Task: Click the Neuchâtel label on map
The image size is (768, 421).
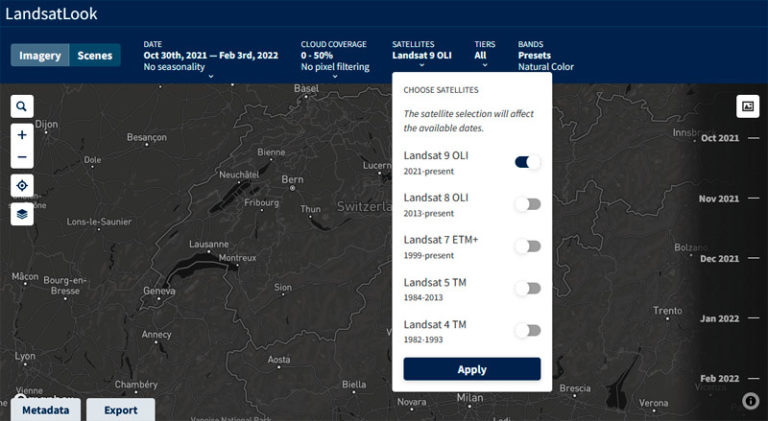Action: [x=239, y=175]
